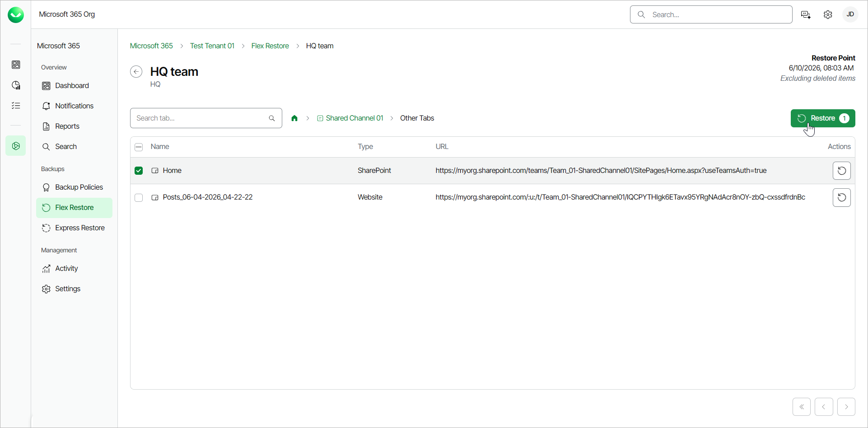The height and width of the screenshot is (428, 868).
Task: Open the download queue icon in header
Action: (806, 15)
